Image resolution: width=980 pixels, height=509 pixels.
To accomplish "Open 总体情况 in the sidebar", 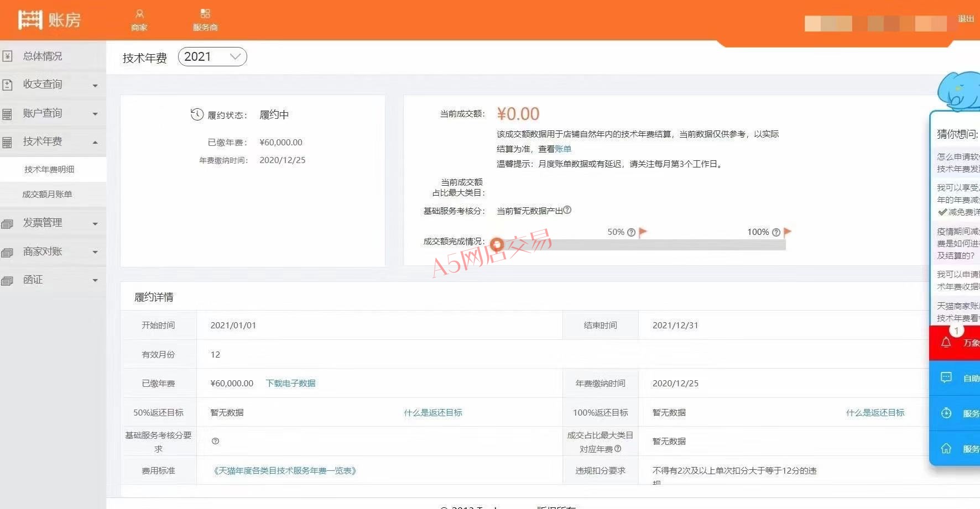I will click(x=43, y=56).
